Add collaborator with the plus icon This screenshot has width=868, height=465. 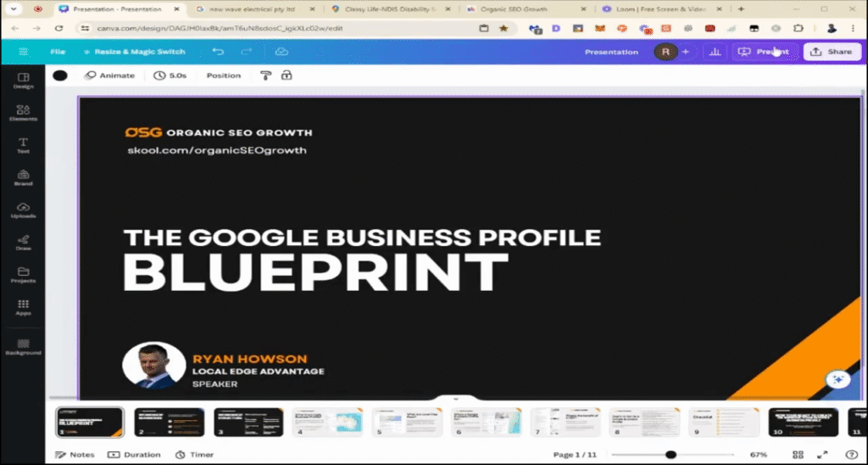point(685,52)
